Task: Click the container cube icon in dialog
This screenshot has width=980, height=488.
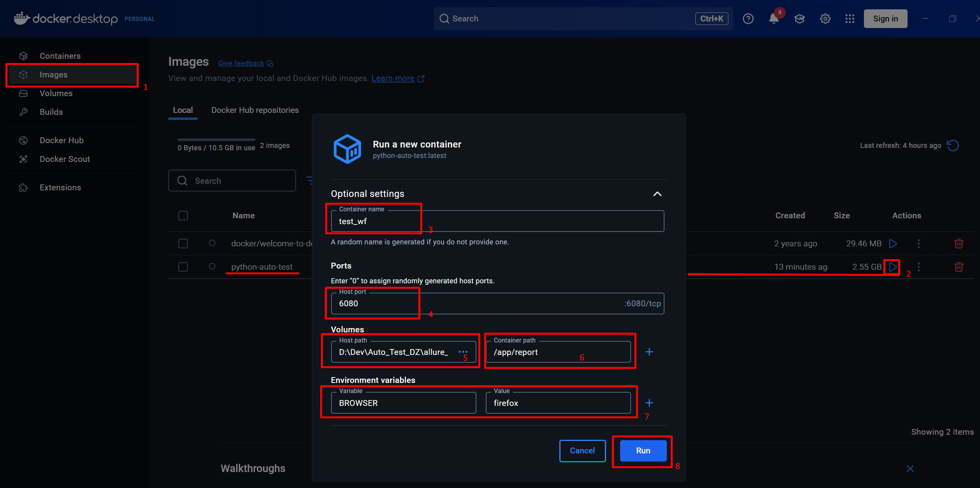Action: [x=347, y=149]
